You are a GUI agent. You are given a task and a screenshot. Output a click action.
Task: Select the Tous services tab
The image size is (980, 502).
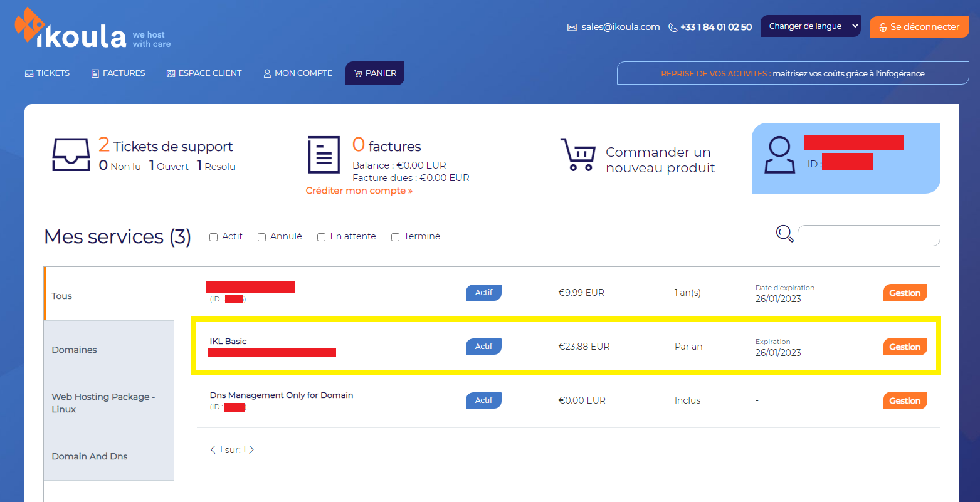(x=109, y=295)
